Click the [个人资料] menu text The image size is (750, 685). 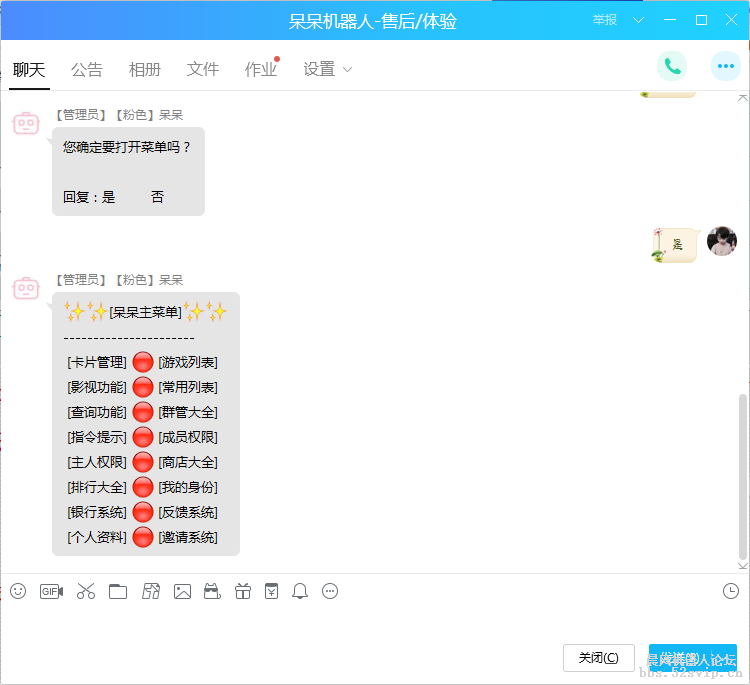pos(97,537)
